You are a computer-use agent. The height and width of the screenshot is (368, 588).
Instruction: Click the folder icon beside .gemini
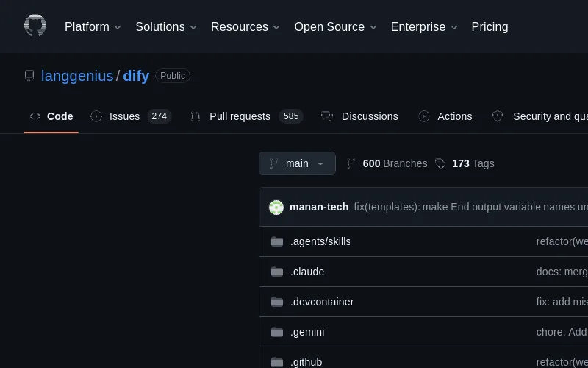pos(277,332)
